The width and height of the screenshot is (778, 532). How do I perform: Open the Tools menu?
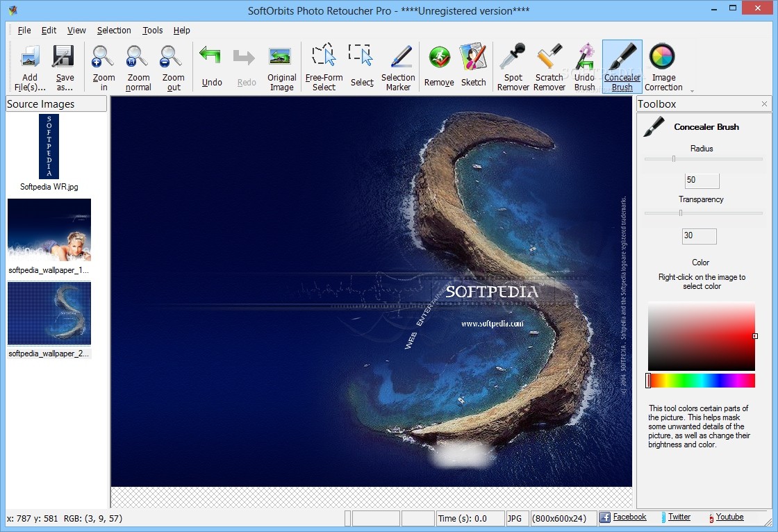(x=152, y=31)
